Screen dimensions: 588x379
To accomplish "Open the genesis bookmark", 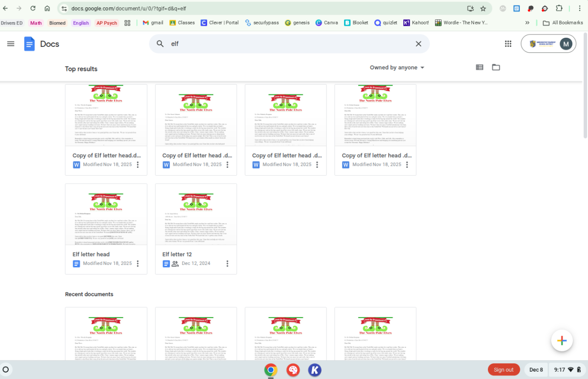I will [297, 23].
